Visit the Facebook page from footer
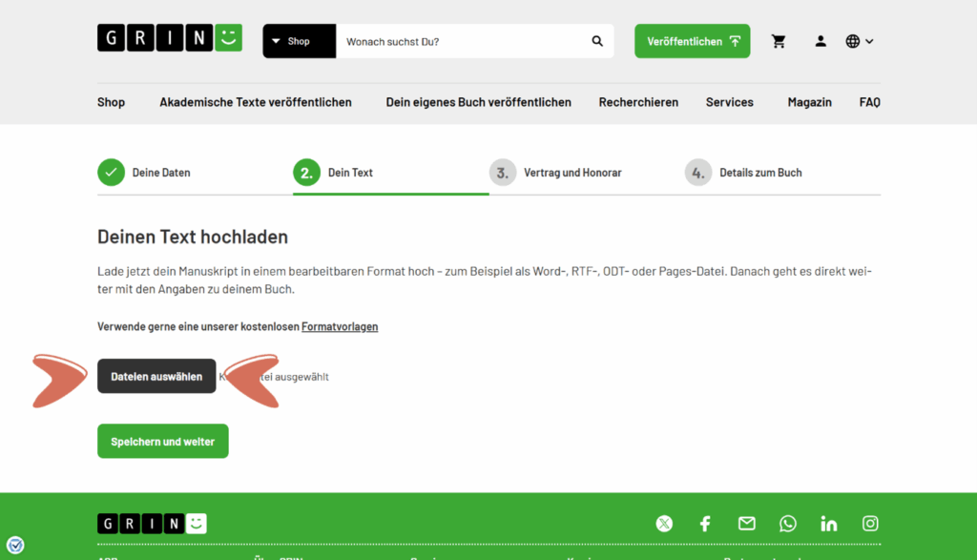 (705, 524)
